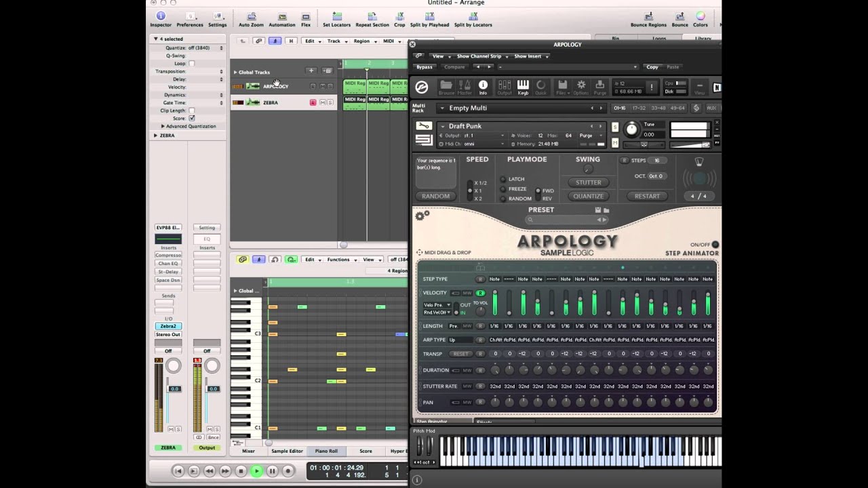Toggle the Loop checkbox in the inspector

(x=192, y=64)
